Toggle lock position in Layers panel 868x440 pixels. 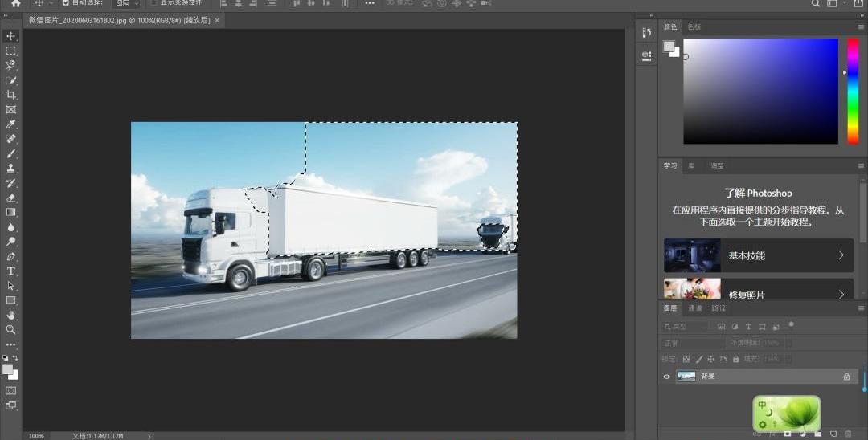710,359
